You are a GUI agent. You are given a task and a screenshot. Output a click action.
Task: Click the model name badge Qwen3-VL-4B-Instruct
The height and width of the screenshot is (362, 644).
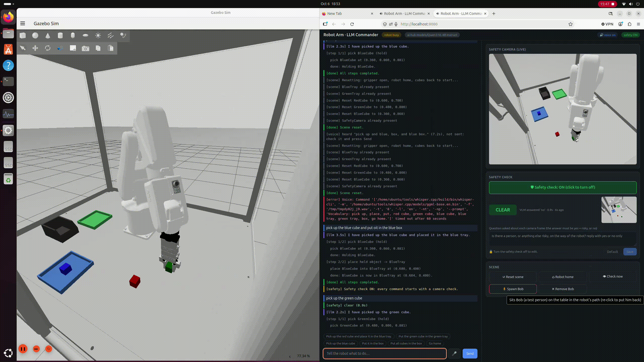(432, 35)
